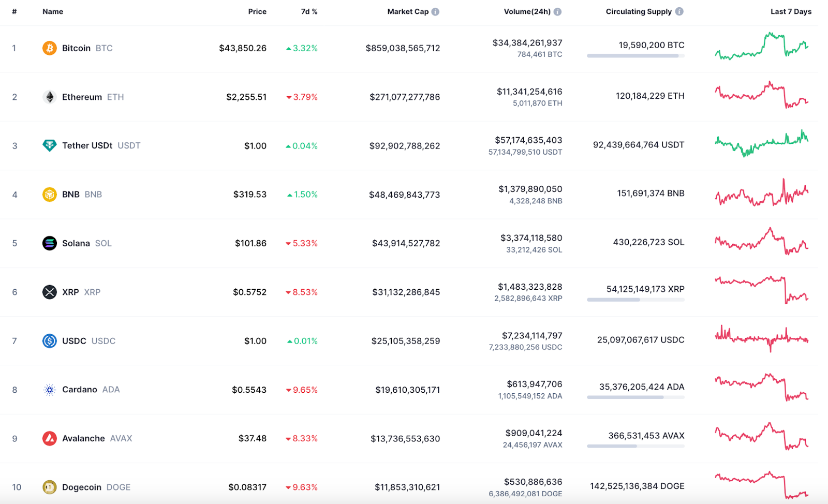Click 142,525,136,384 DOGE supply value
Viewport: 828px width, 504px height.
pos(637,486)
